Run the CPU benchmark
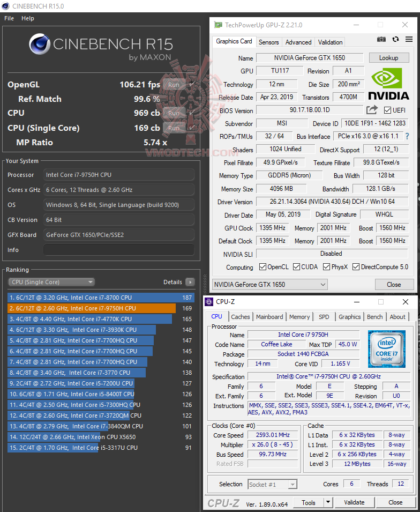Image resolution: width=420 pixels, height=512 pixels. tap(174, 113)
